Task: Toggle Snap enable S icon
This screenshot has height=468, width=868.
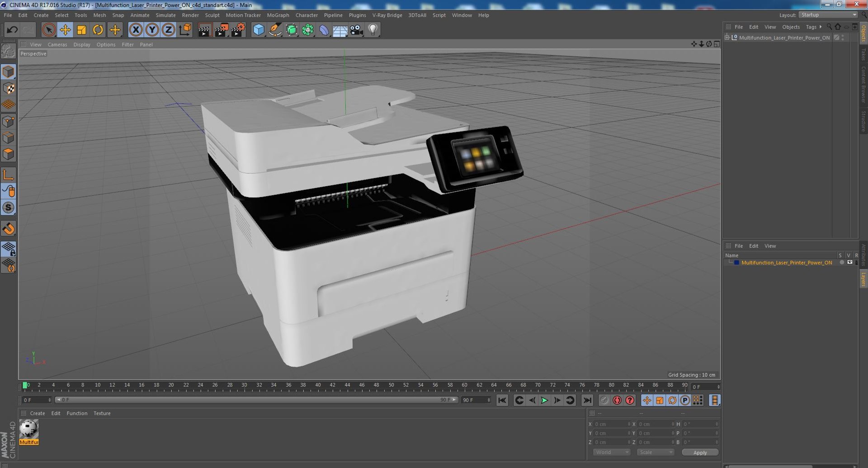Action: pos(9,208)
